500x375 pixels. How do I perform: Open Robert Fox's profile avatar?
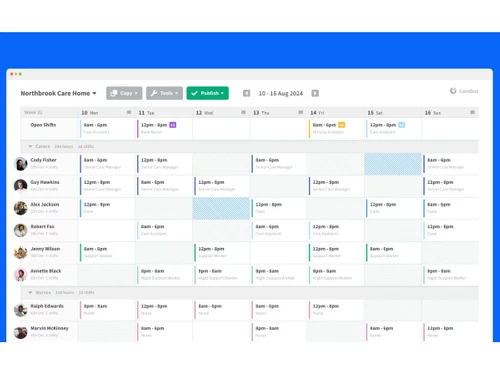pos(21,230)
